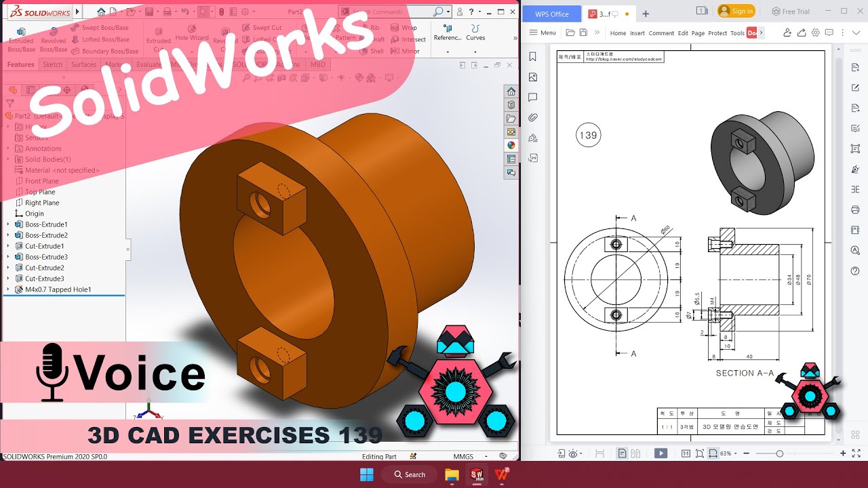Open the Design Library task pane icon
The image size is (868, 488).
(511, 105)
